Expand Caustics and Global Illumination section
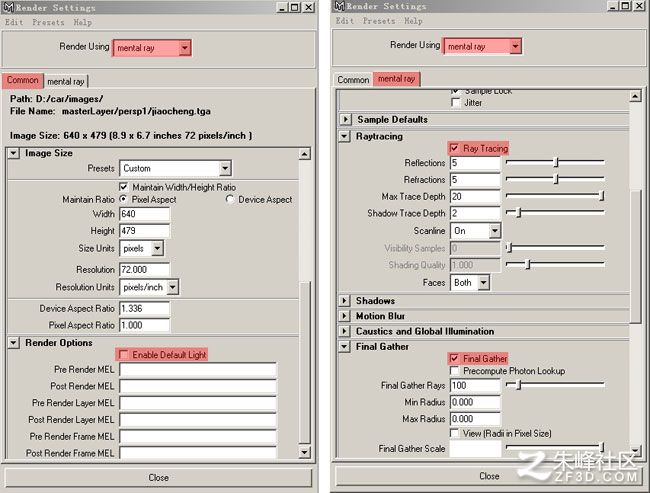650x493 pixels. (344, 331)
